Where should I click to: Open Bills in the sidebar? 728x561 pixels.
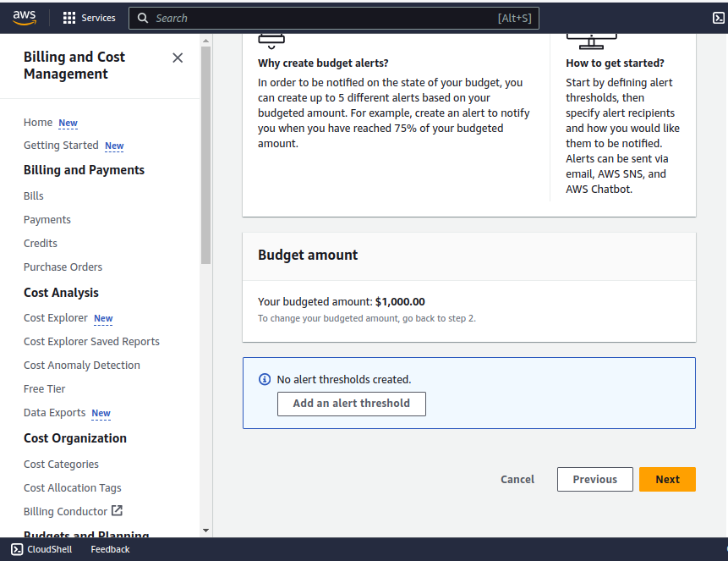(x=34, y=196)
